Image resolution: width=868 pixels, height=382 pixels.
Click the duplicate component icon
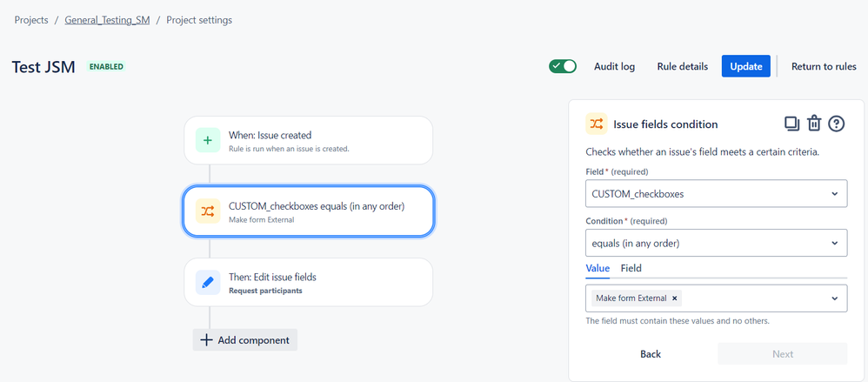792,124
